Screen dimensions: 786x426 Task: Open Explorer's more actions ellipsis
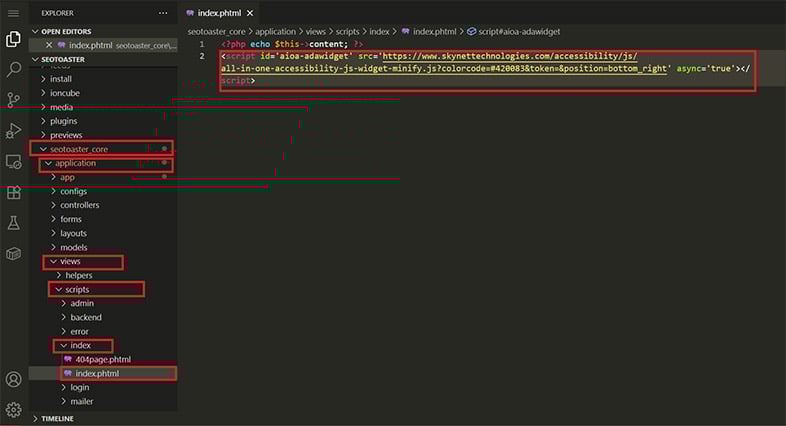pyautogui.click(x=163, y=13)
